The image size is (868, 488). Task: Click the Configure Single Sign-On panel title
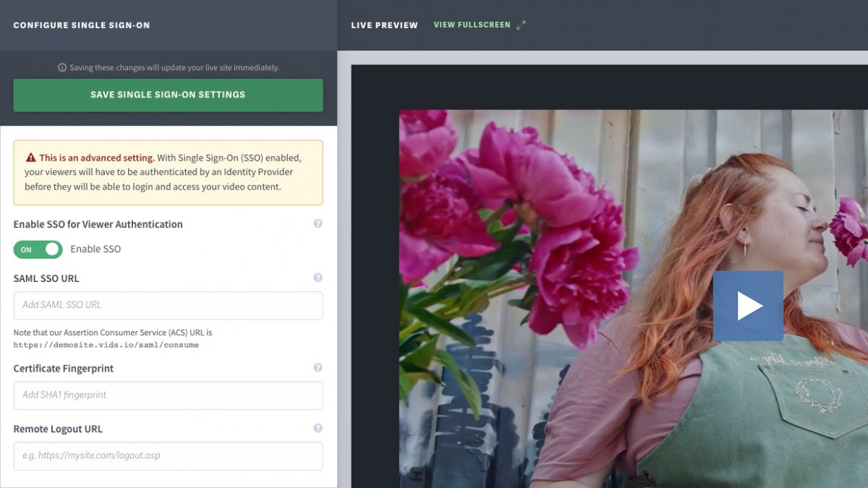82,25
